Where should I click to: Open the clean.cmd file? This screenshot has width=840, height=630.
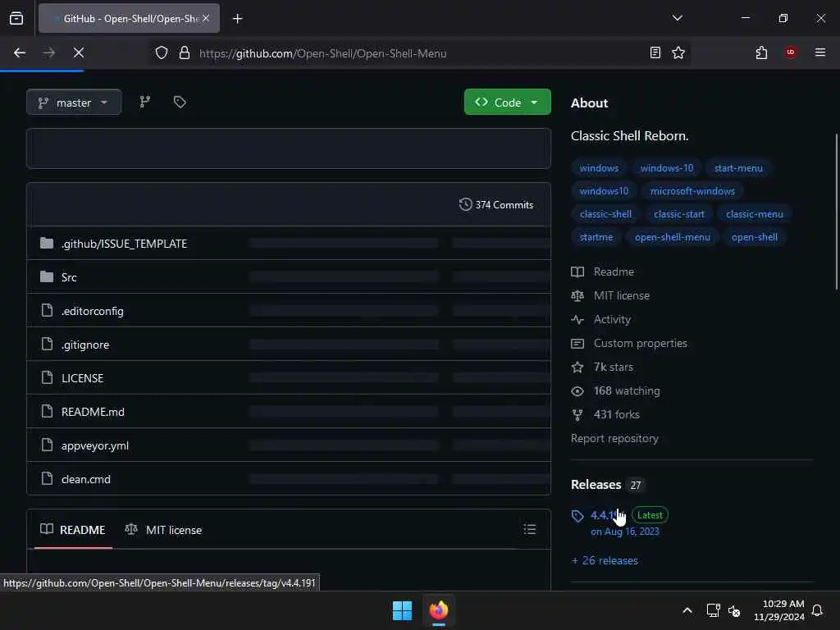(85, 479)
